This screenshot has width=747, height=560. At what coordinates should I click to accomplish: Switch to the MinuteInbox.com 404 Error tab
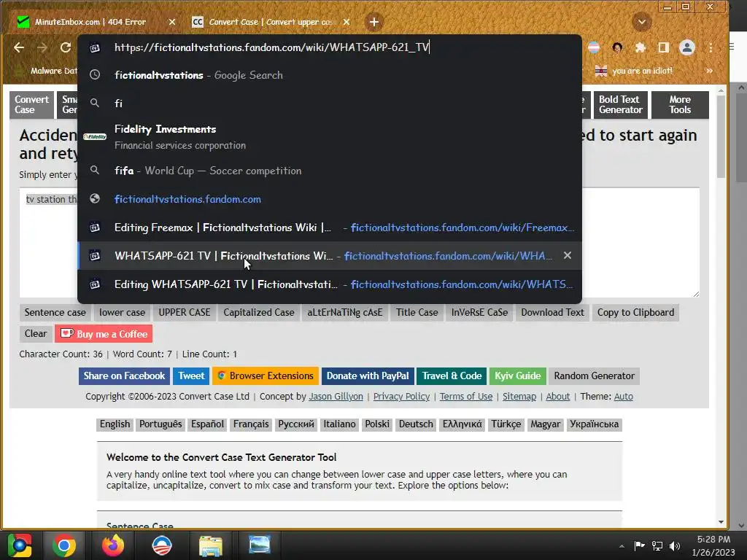pos(90,22)
